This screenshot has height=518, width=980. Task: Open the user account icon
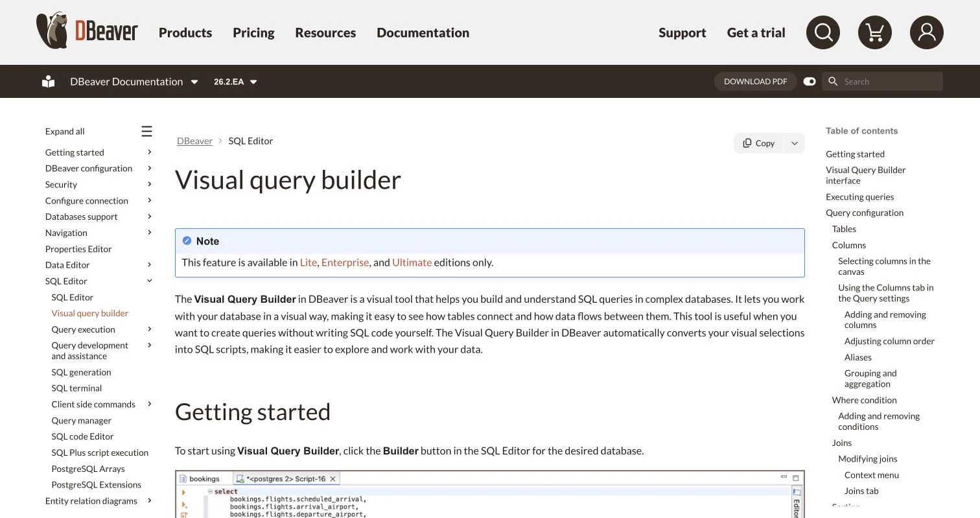pos(927,32)
